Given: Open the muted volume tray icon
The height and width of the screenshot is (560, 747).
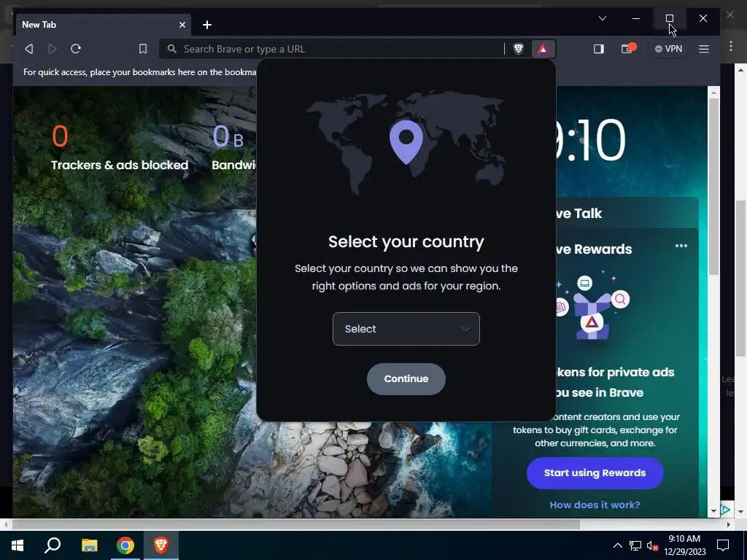Looking at the screenshot, I should pyautogui.click(x=652, y=545).
